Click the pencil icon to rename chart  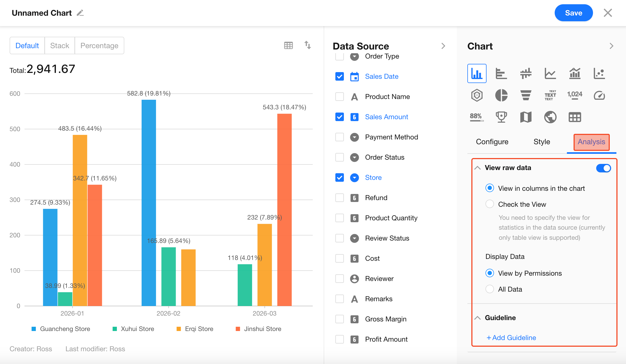80,13
